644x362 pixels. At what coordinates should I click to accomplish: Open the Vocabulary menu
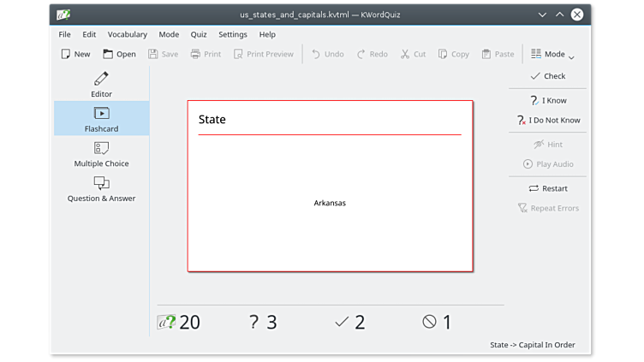click(x=127, y=34)
